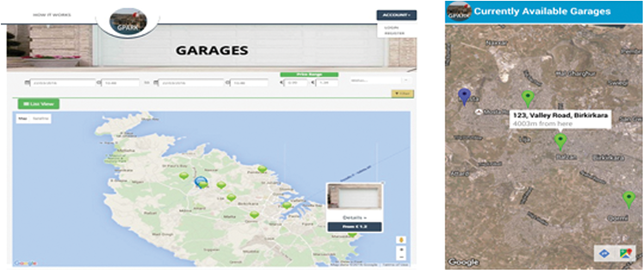Open the HOW IT WORKS page
This screenshot has height=271, width=644.
[x=52, y=15]
